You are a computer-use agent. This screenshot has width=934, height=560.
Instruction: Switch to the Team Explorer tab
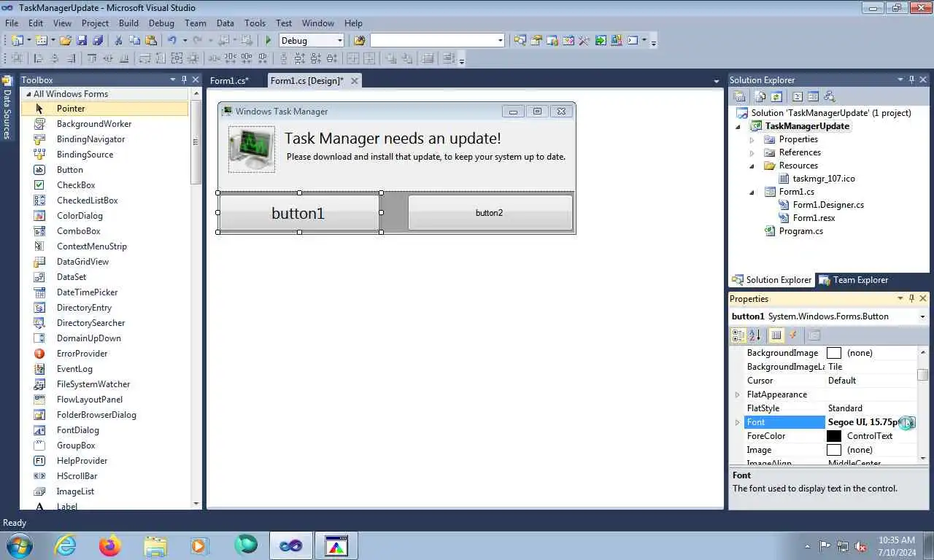click(x=853, y=280)
